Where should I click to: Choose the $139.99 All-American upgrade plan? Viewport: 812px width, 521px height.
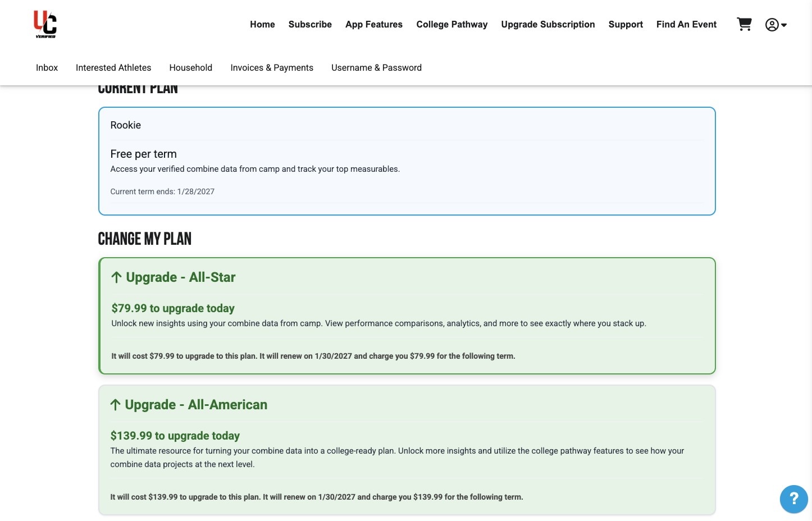tap(407, 449)
